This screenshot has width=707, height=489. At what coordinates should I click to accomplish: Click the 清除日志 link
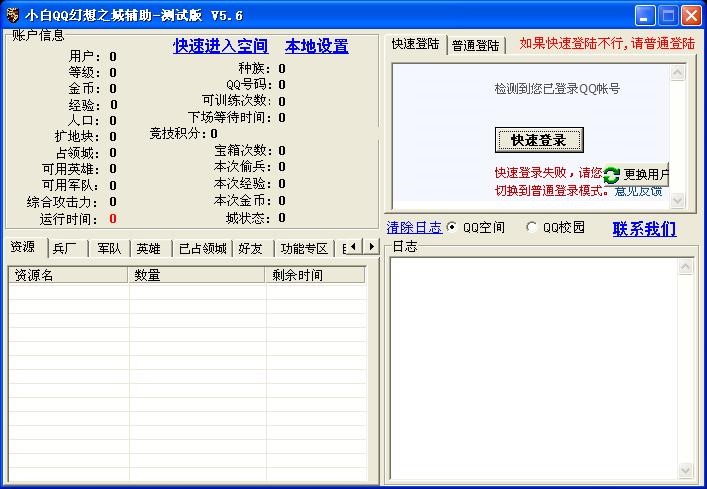pyautogui.click(x=414, y=228)
